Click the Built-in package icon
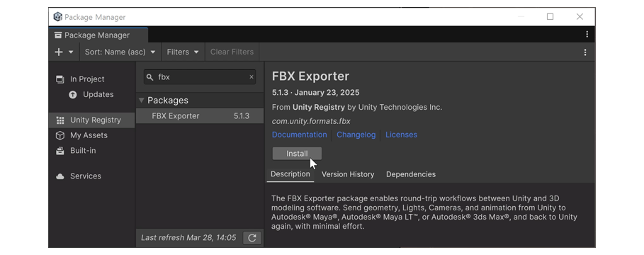The width and height of the screenshot is (644, 255). click(60, 151)
